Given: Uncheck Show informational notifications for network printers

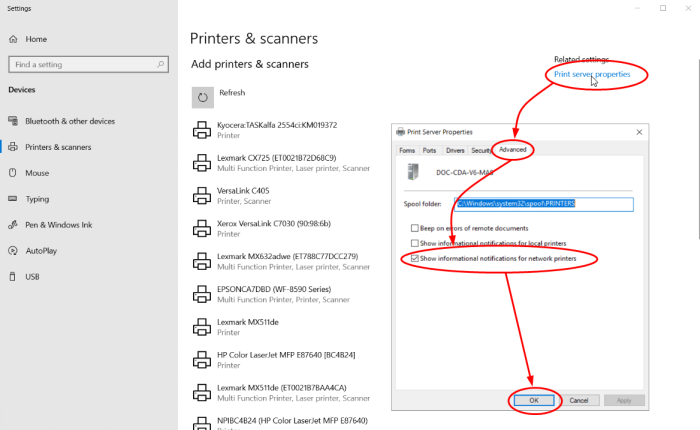Looking at the screenshot, I should coord(415,259).
